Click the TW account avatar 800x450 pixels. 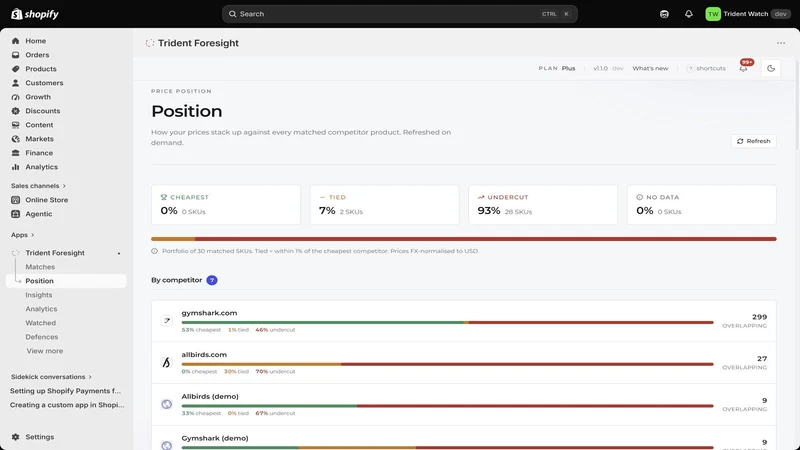[x=713, y=14]
